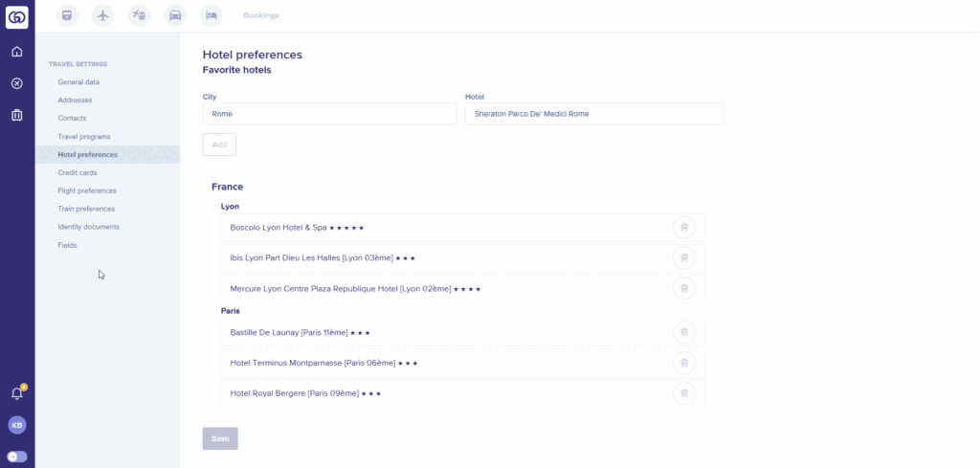The image size is (980, 468).
Task: Open the Bookings tab in top bar
Action: point(261,15)
